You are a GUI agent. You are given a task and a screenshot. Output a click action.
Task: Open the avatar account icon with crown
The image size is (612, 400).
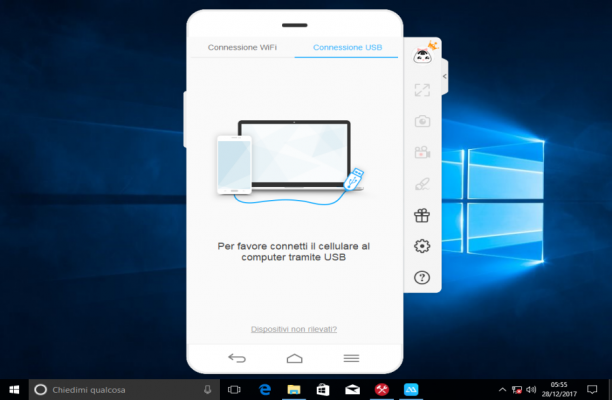423,54
